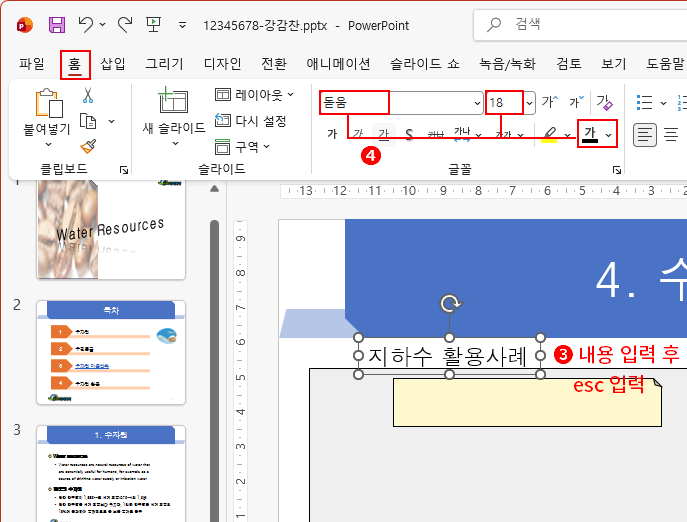Image resolution: width=687 pixels, height=522 pixels.
Task: Open the 파일 tab
Action: [x=32, y=64]
